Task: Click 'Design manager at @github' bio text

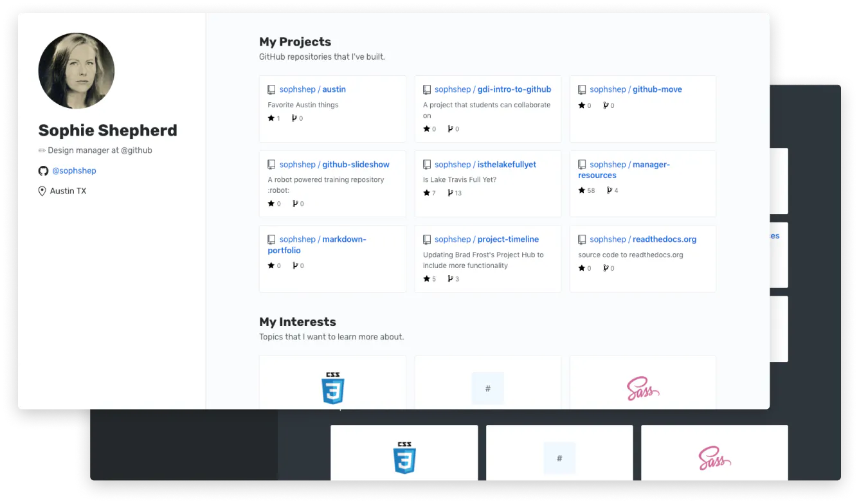Action: (100, 150)
